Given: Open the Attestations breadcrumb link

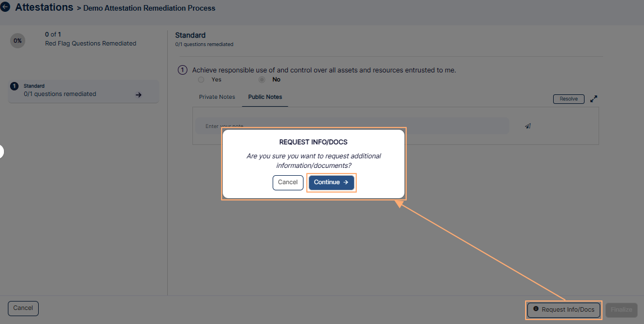Looking at the screenshot, I should pos(44,7).
